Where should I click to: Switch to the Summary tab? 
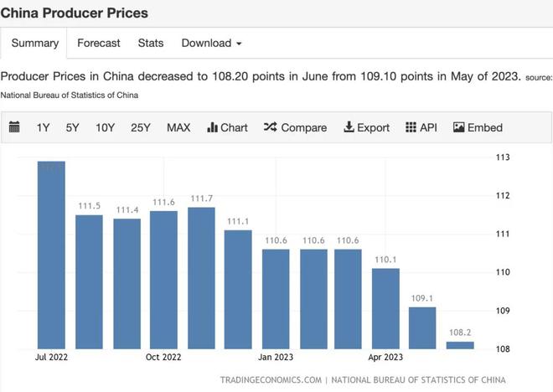click(34, 43)
